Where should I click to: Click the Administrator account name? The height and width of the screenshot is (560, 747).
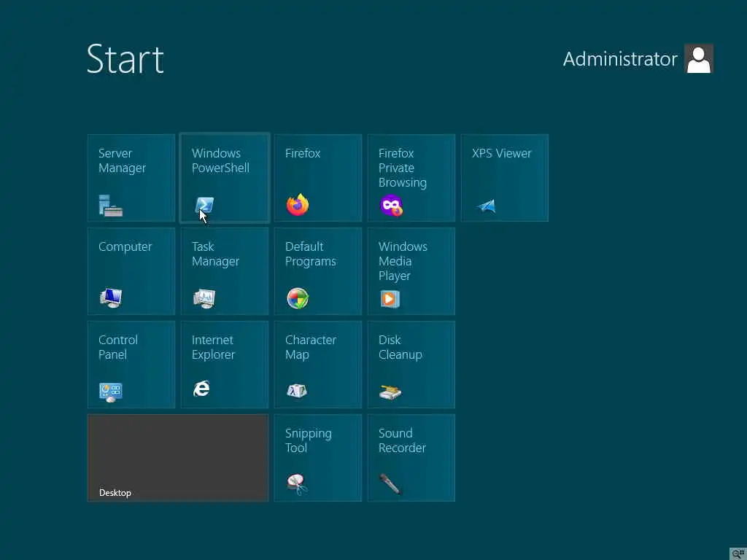pos(620,59)
